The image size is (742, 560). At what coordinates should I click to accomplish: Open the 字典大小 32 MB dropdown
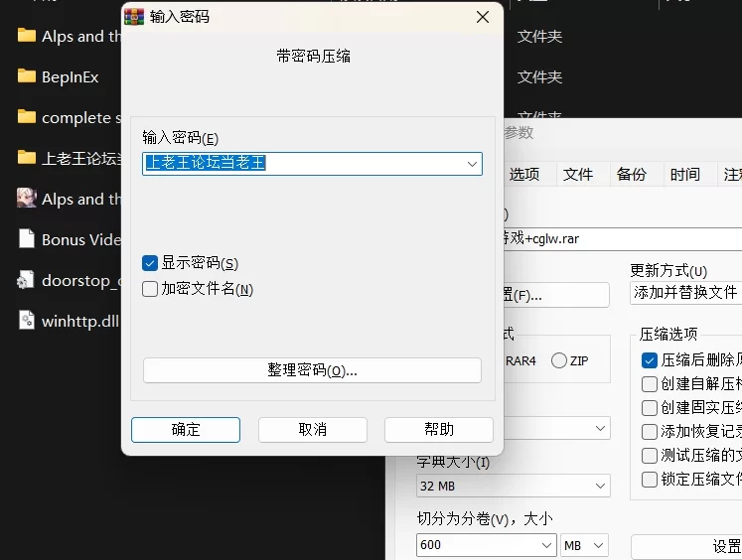tap(513, 486)
